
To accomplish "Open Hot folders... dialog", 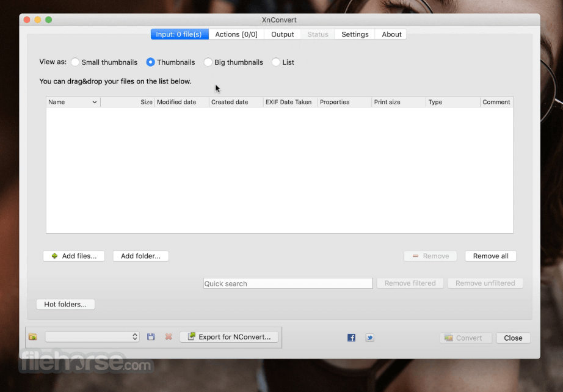I will 65,305.
